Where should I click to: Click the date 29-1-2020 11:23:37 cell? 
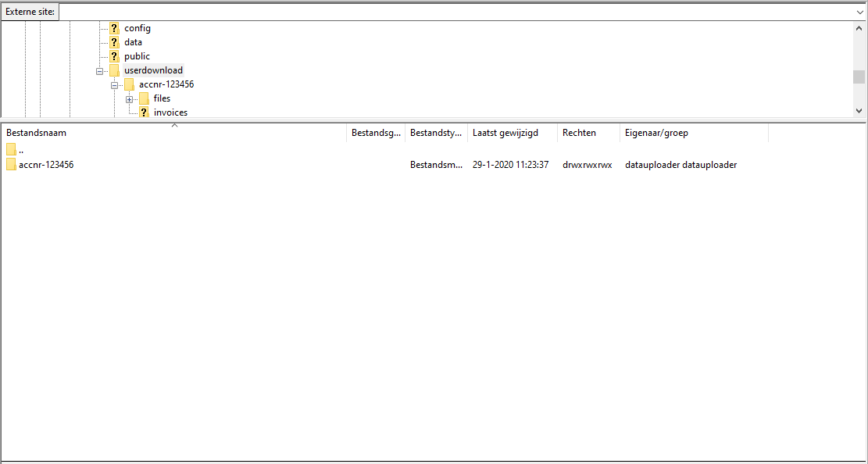click(x=510, y=165)
